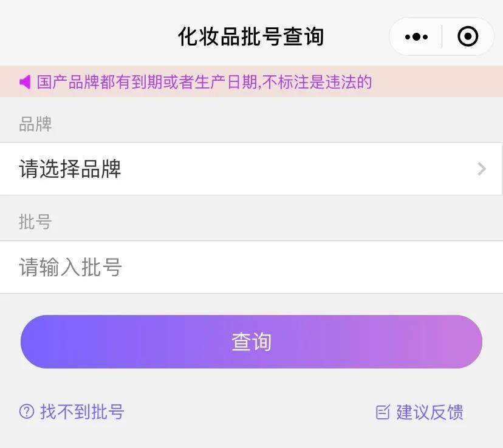Open the 找不到批号 help link
Image resolution: width=503 pixels, height=448 pixels.
82,412
